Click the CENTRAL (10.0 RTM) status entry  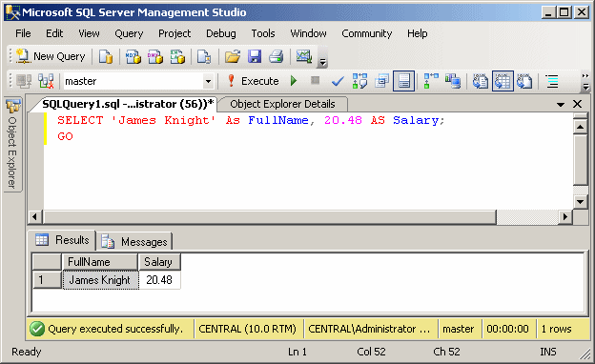[247, 329]
